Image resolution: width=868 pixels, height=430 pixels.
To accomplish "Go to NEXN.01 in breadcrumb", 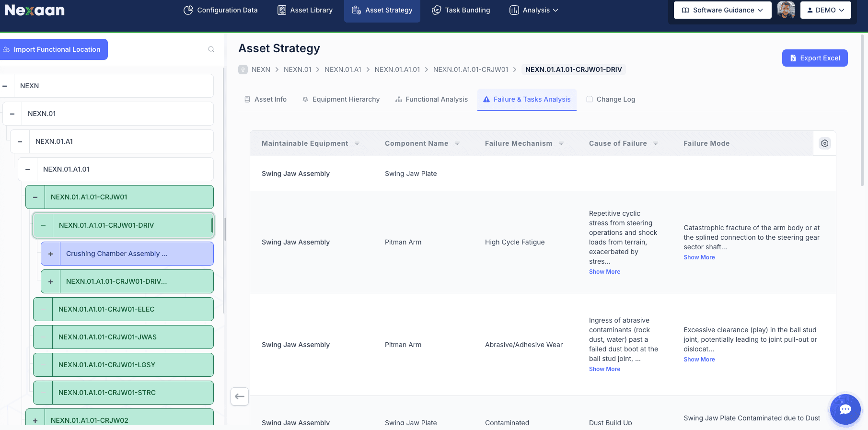I will click(x=297, y=70).
